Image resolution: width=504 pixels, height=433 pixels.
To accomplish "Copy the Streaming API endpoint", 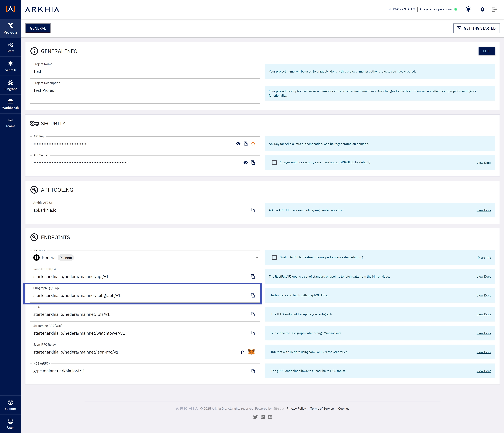I will click(253, 333).
